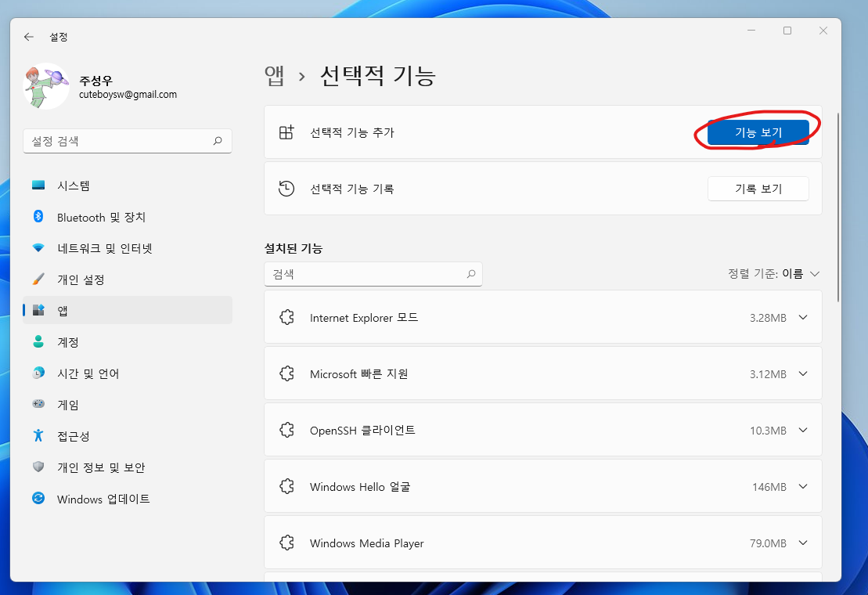Open 개인 정보 및 보안 settings
The height and width of the screenshot is (595, 868).
click(128, 467)
